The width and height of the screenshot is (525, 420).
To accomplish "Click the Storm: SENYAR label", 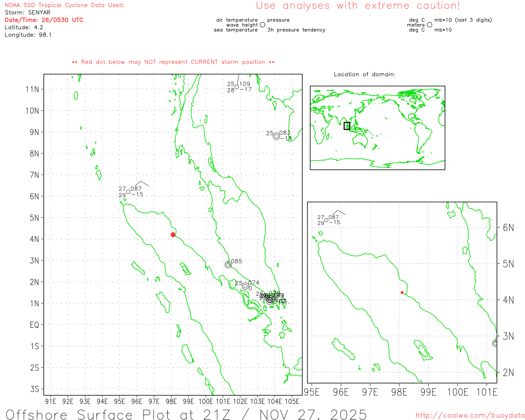I will 27,13.
